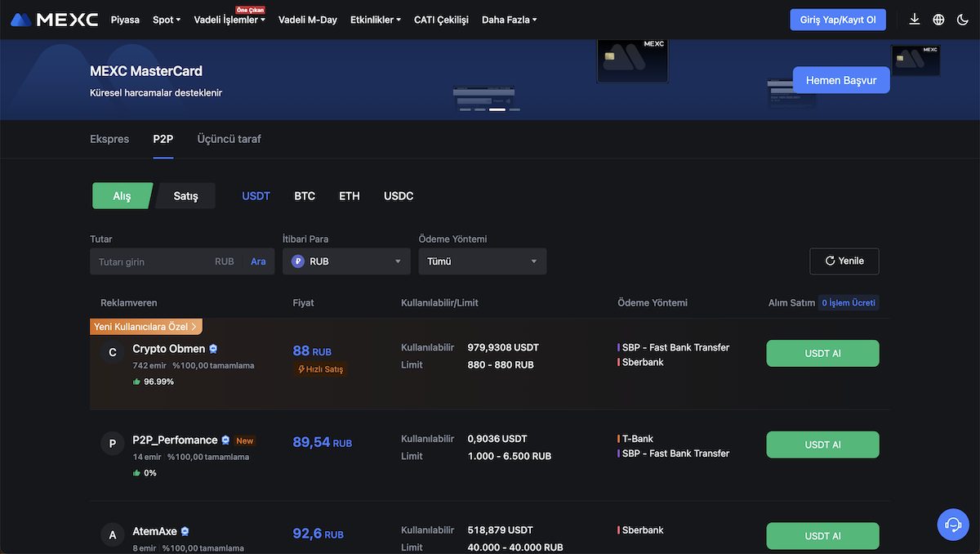
Task: Click the MEXC logo in header
Action: point(54,20)
